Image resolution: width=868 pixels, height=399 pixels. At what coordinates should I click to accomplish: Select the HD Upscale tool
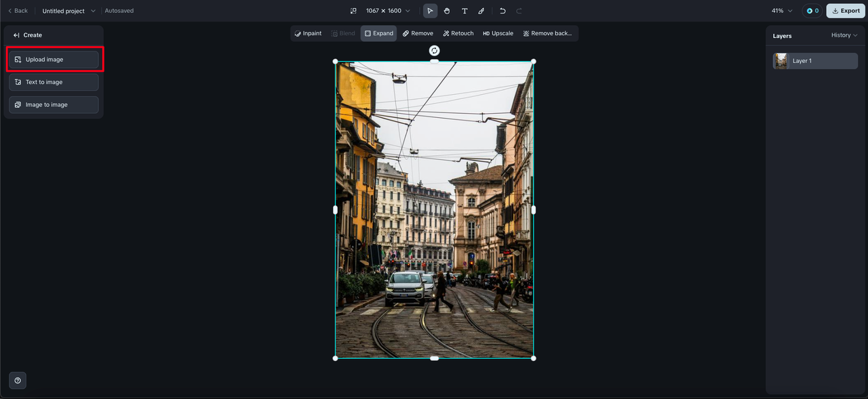498,33
